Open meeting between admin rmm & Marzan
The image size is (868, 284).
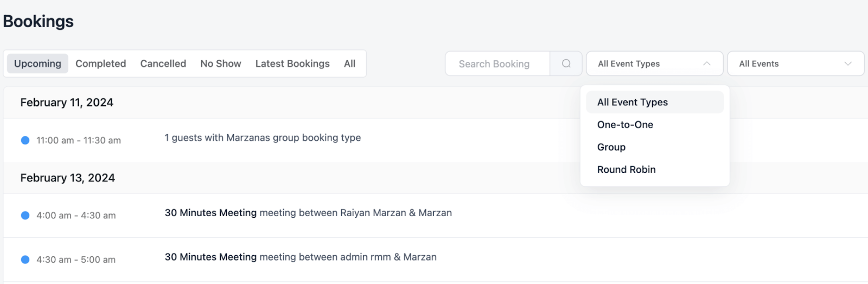pyautogui.click(x=301, y=257)
